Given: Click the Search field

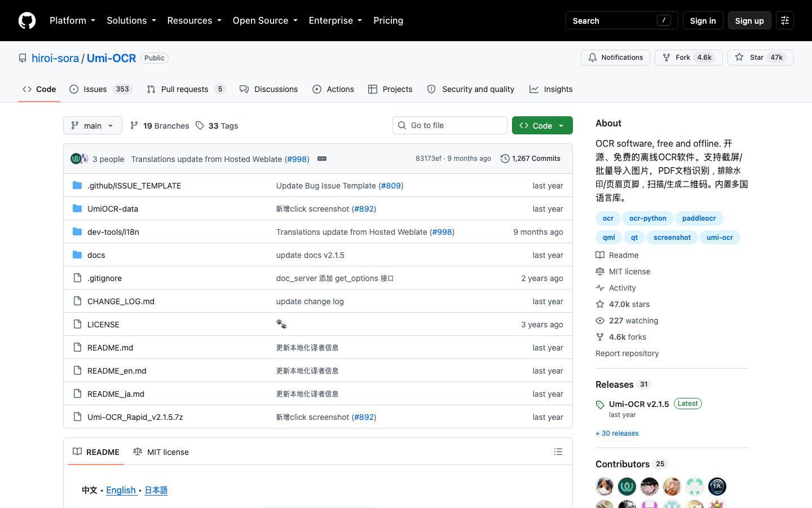Looking at the screenshot, I should (x=621, y=21).
